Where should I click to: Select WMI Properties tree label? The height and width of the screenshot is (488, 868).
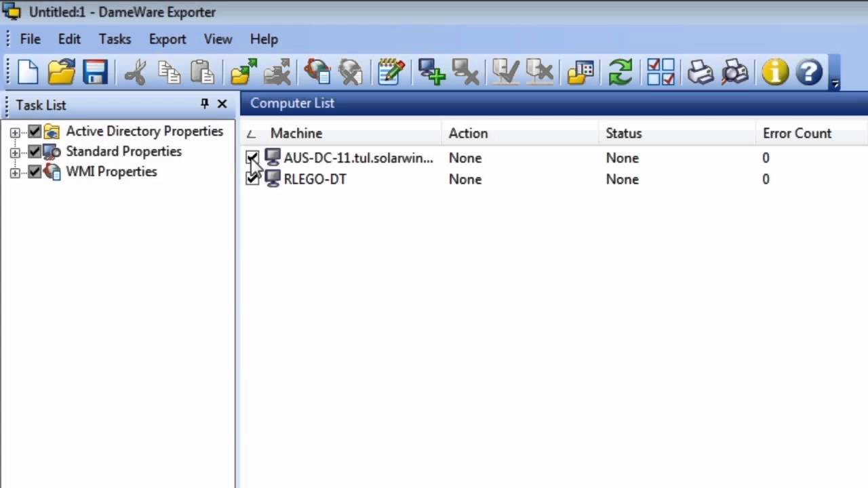[x=111, y=171]
